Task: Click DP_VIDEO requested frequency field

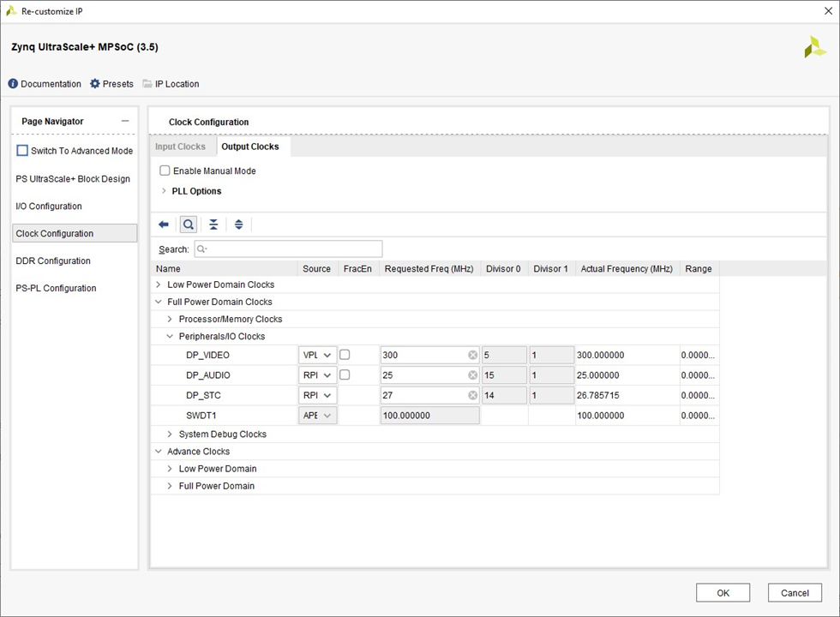Action: (429, 355)
